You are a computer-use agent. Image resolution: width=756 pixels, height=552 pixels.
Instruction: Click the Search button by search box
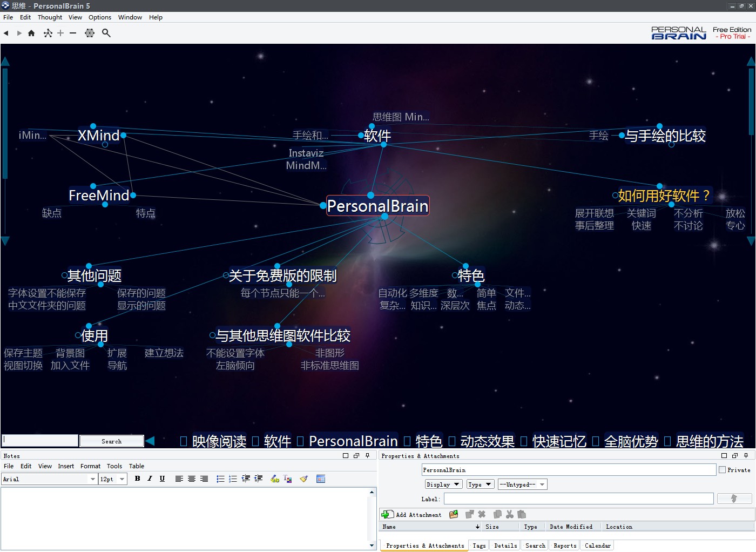pos(112,441)
